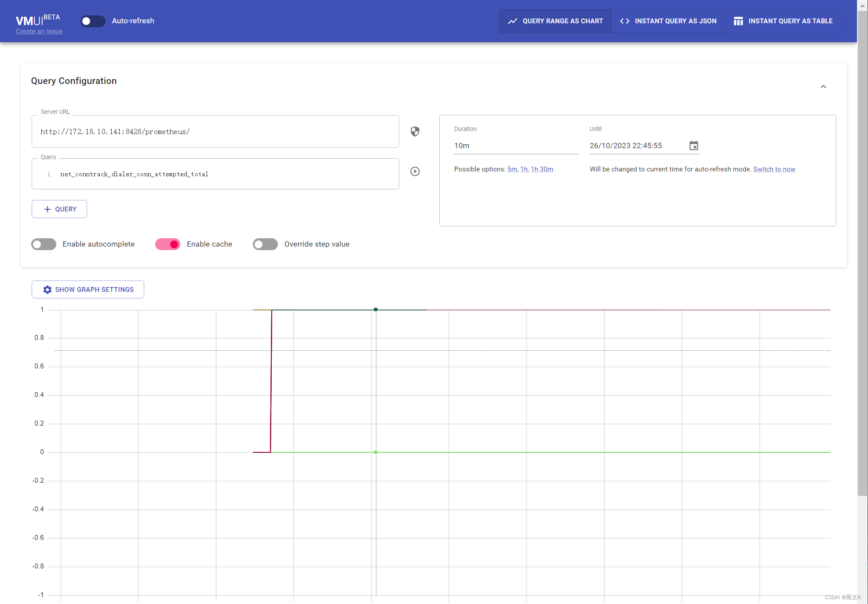This screenshot has width=868, height=604.
Task: Click the chart line icon in header
Action: click(x=512, y=21)
